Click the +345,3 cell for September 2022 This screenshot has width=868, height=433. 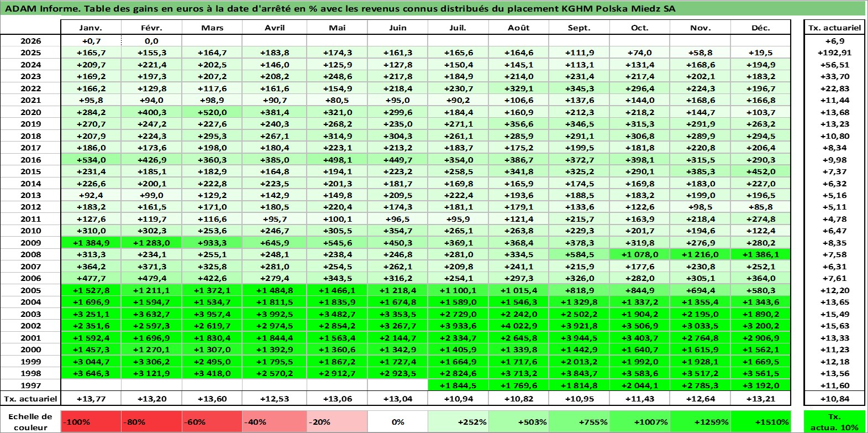[579, 88]
